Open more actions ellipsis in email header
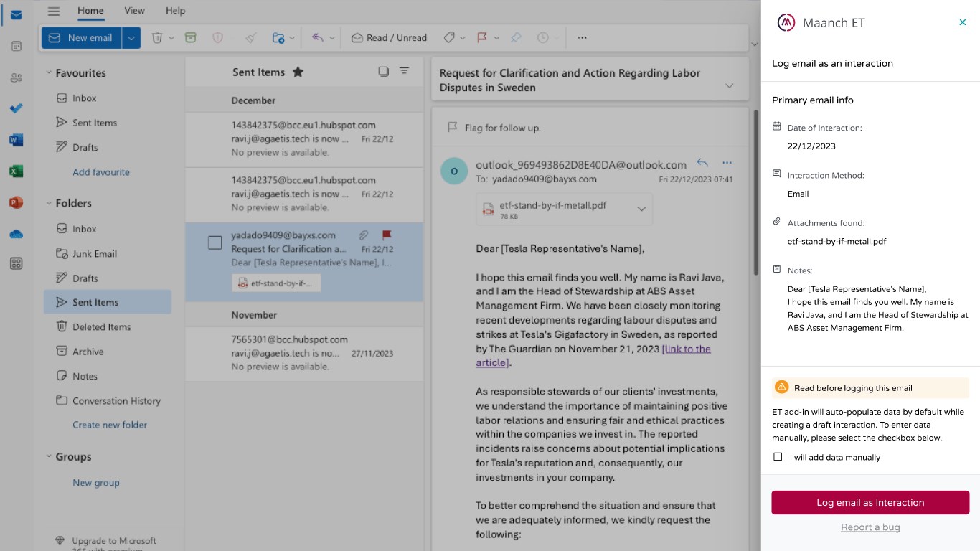980x551 pixels. 727,163
